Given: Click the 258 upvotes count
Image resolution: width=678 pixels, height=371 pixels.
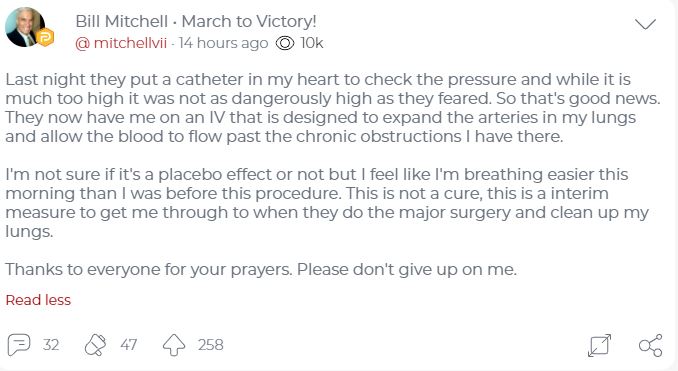Looking at the screenshot, I should [x=211, y=345].
